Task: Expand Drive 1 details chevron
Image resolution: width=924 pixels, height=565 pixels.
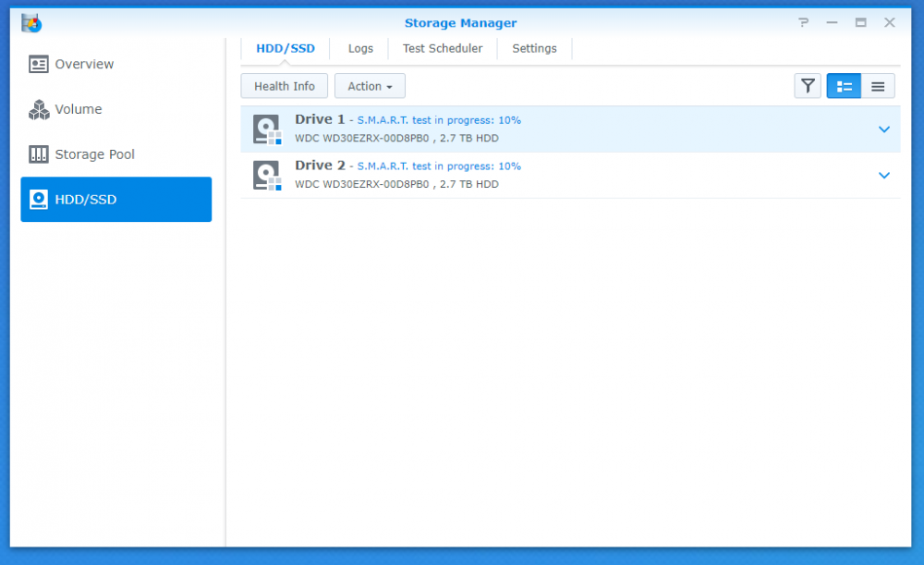Action: (883, 129)
